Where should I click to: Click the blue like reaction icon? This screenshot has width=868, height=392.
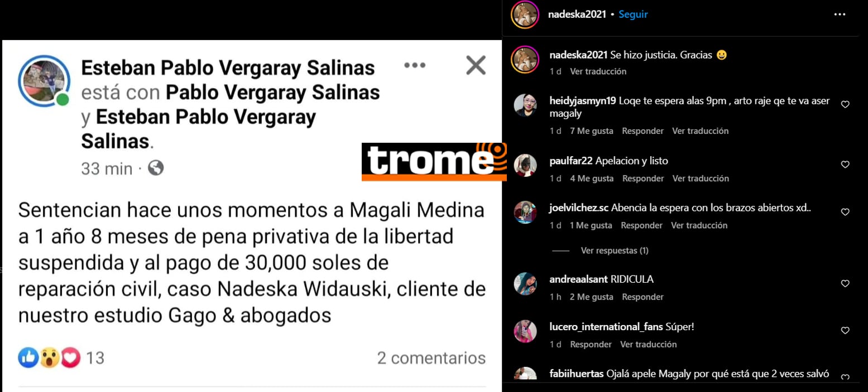click(28, 357)
